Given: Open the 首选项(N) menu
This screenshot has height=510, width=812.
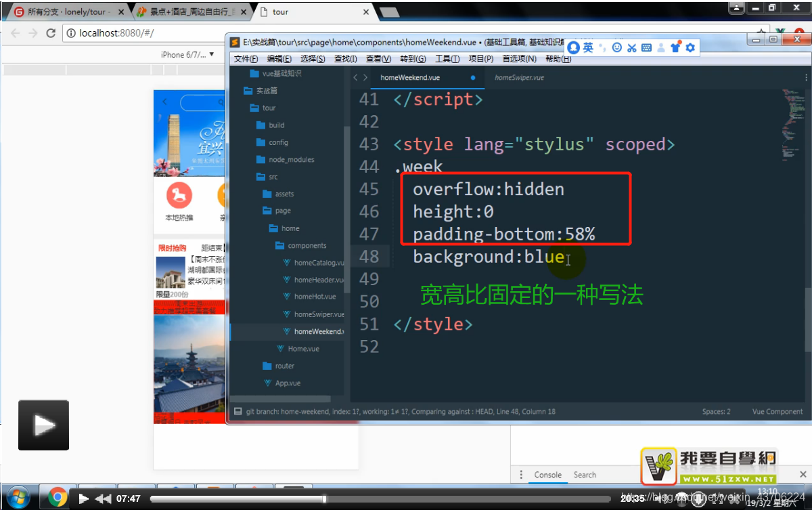Looking at the screenshot, I should [520, 59].
